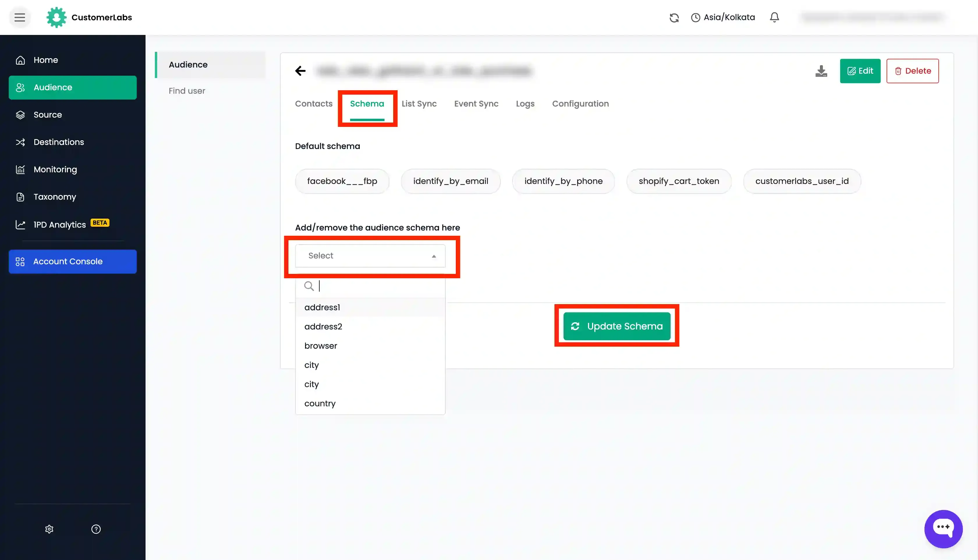Click the Audience people icon

pyautogui.click(x=20, y=88)
